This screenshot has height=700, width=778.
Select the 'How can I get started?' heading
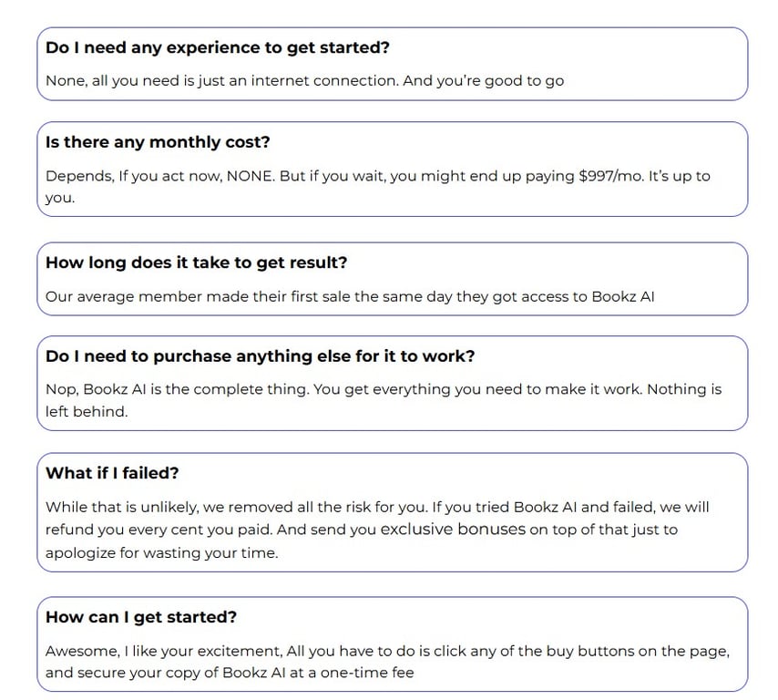click(141, 617)
